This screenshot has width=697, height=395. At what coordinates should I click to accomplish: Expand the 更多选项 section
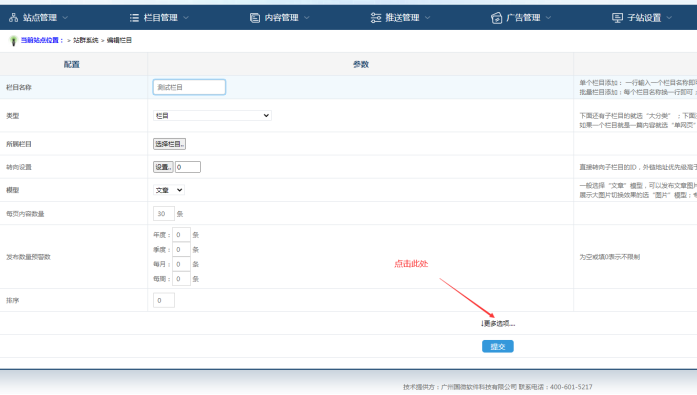[498, 323]
